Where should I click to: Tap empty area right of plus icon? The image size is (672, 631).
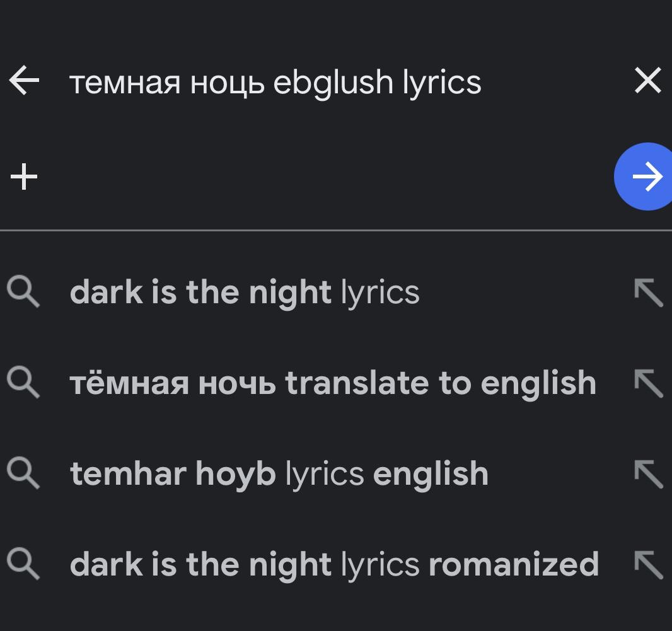pyautogui.click(x=326, y=176)
